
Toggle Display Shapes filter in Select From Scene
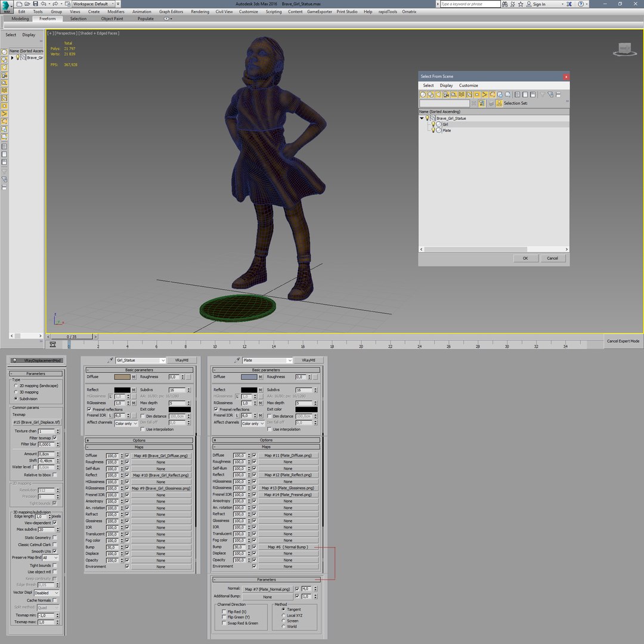431,94
